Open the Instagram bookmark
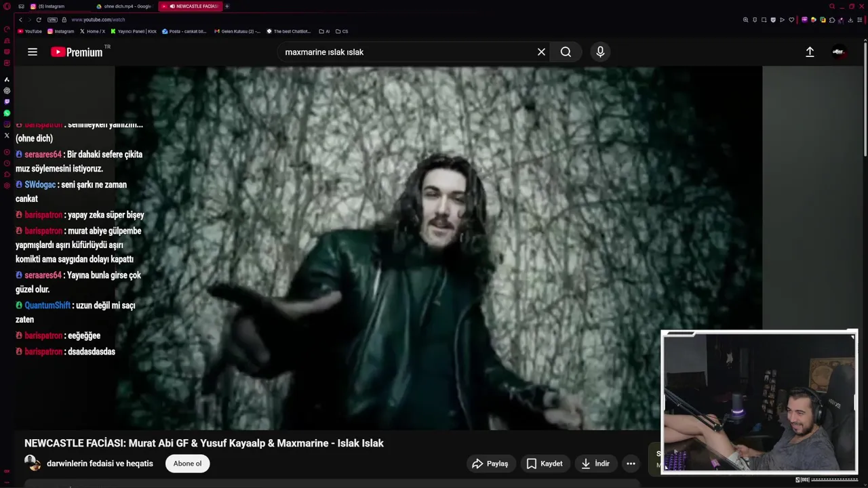 click(60, 31)
